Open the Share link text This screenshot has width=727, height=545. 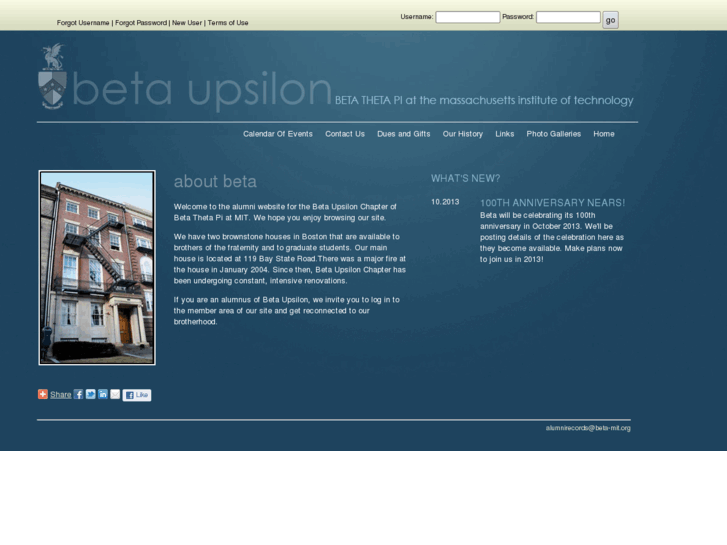(61, 395)
